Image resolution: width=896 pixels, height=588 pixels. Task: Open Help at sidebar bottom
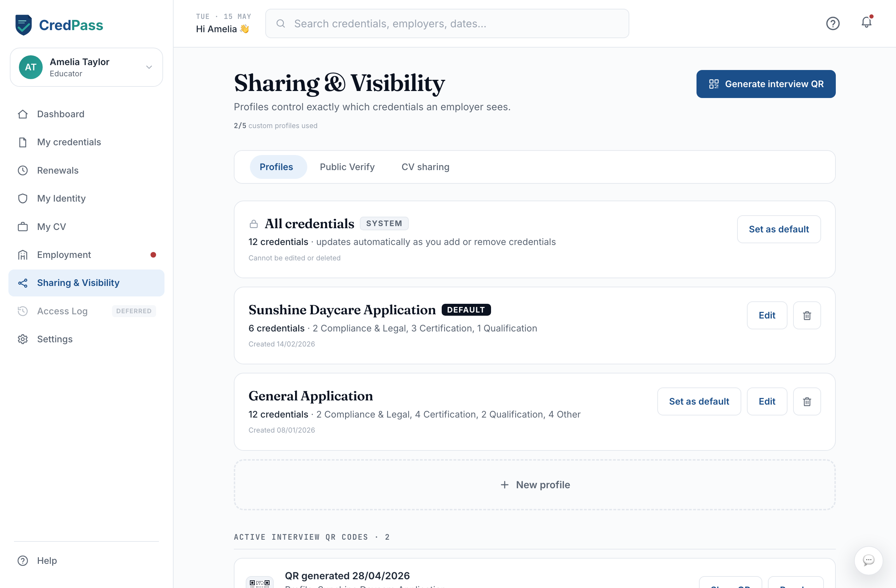(86, 560)
